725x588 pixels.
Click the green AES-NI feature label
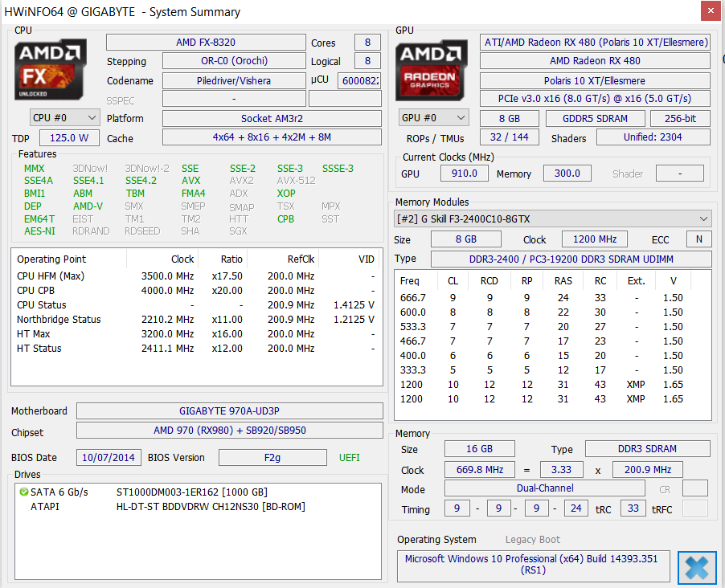click(39, 231)
